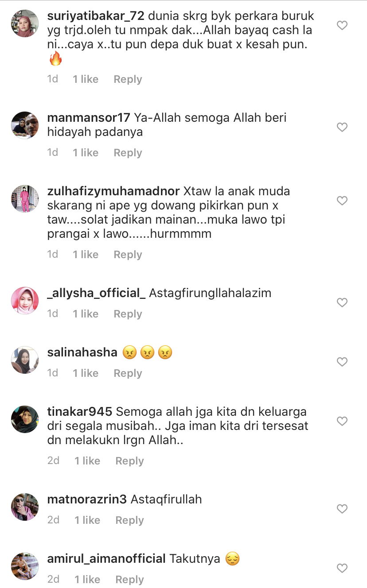This screenshot has height=588, width=367.
Task: Heart the _allysha_official_ comment
Action: tap(342, 303)
